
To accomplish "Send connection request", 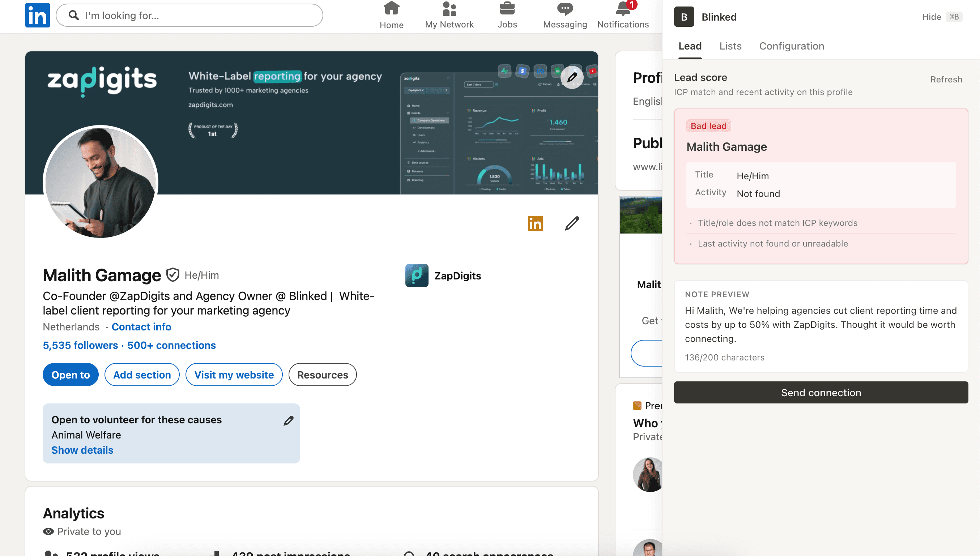I will click(821, 392).
